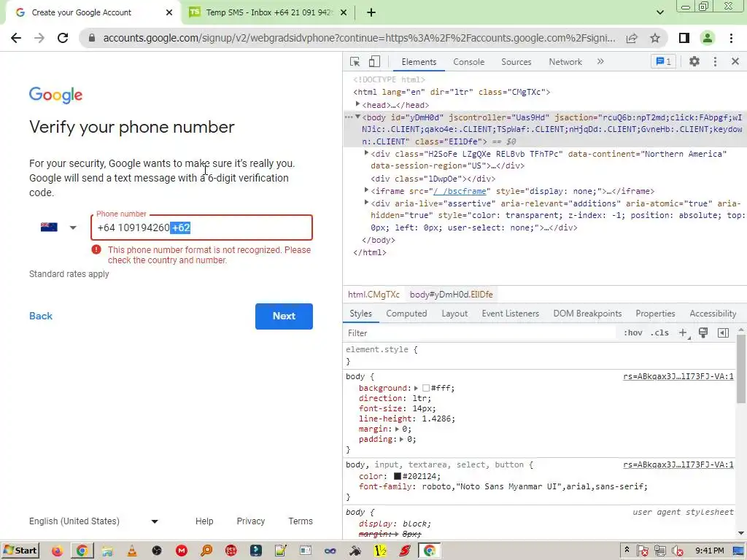Open the first rs=ABkqax3J stylesheet source link
747x560 pixels.
pyautogui.click(x=678, y=377)
